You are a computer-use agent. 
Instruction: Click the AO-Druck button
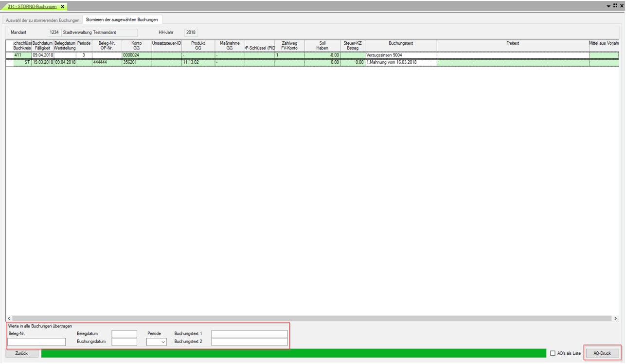[x=602, y=353]
